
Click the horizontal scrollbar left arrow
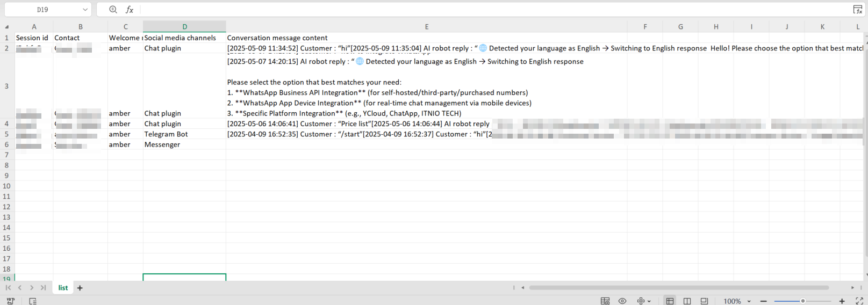(522, 287)
